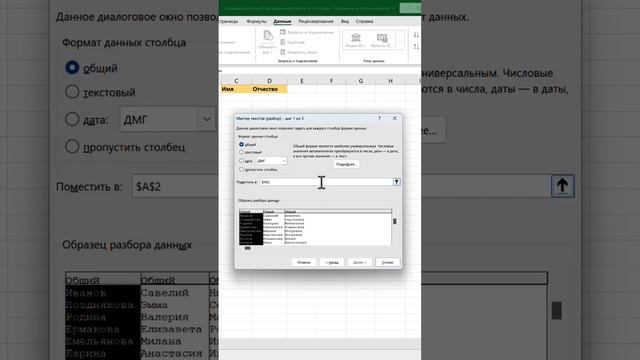
Task: Click the Готово button in Text Wizard
Action: click(387, 262)
